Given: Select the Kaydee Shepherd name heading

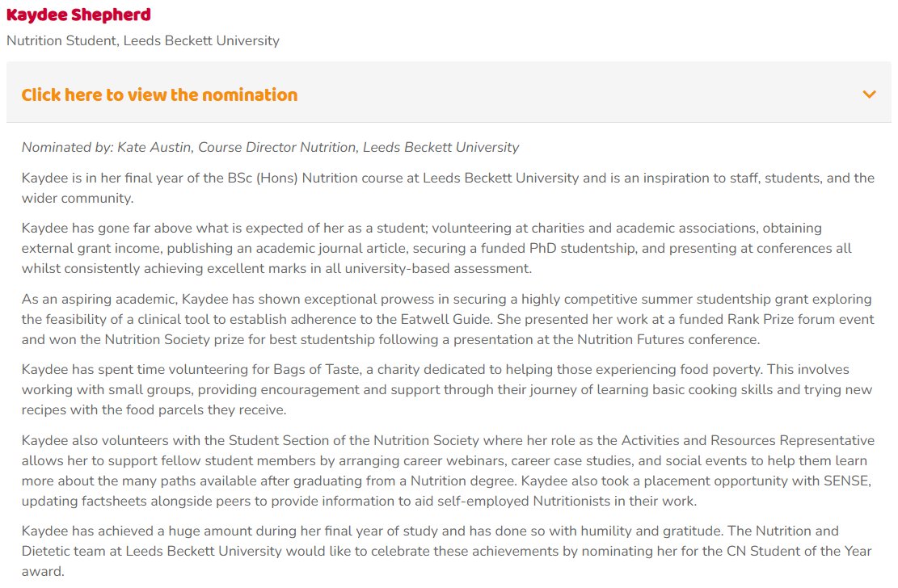Looking at the screenshot, I should tap(78, 15).
